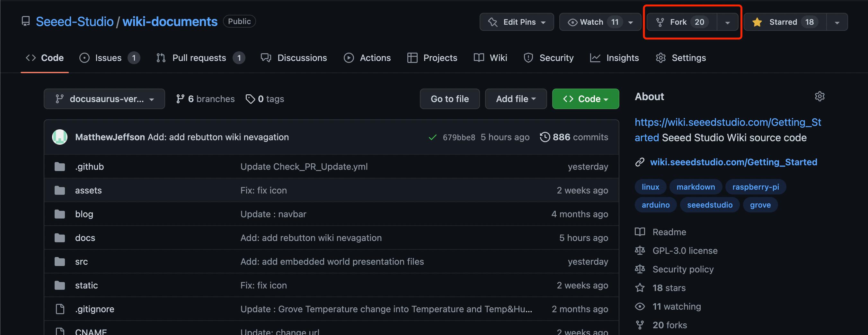868x335 pixels.
Task: Toggle Watch notifications button
Action: (591, 22)
